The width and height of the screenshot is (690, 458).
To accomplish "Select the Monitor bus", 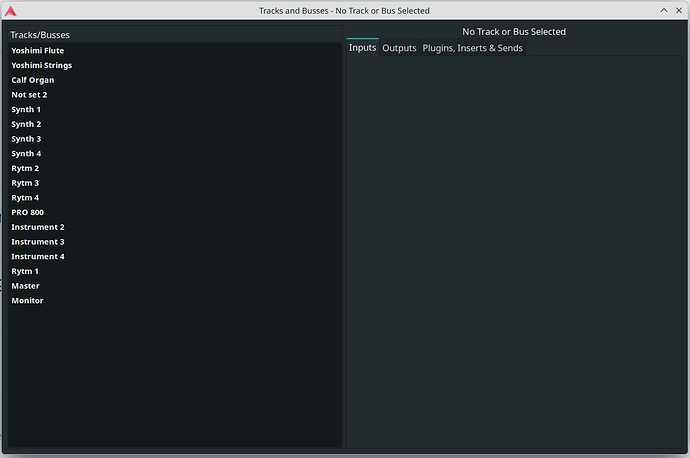I will (x=175, y=301).
